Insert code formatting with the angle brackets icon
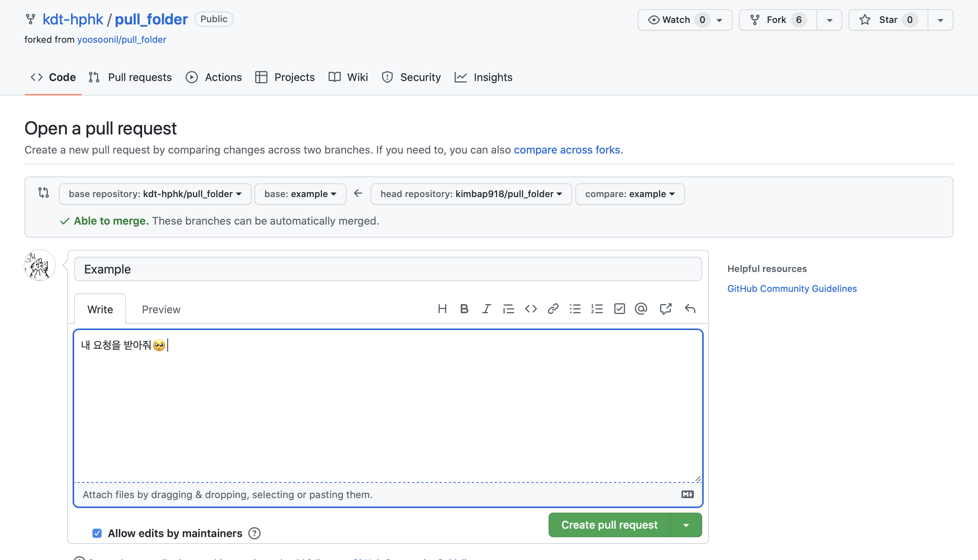 (x=531, y=309)
